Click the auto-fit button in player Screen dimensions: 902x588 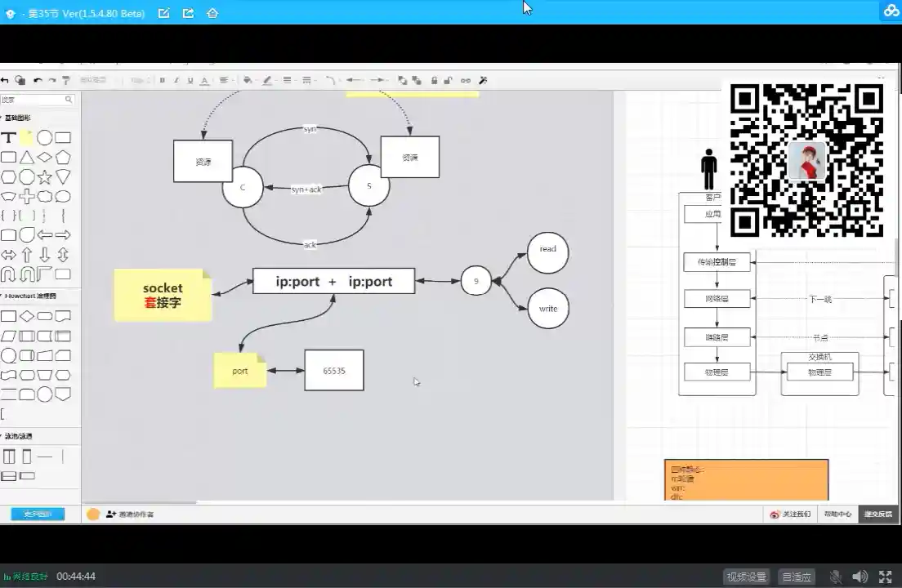797,577
